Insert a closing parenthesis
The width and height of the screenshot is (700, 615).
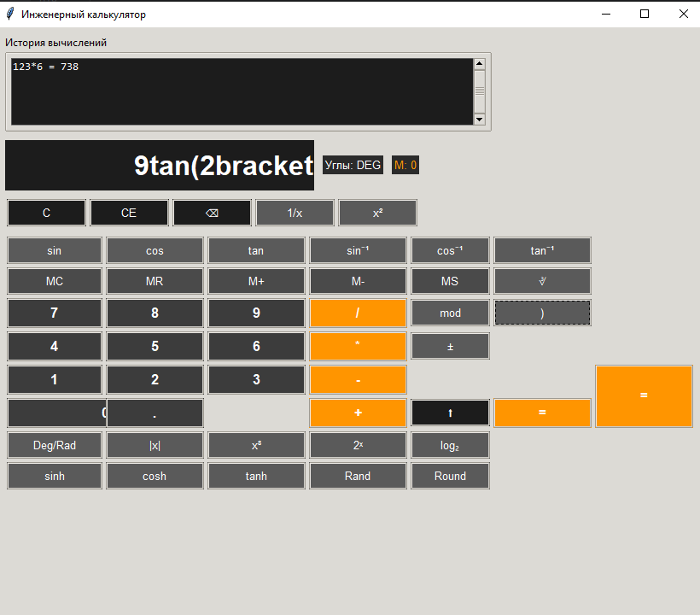[542, 313]
